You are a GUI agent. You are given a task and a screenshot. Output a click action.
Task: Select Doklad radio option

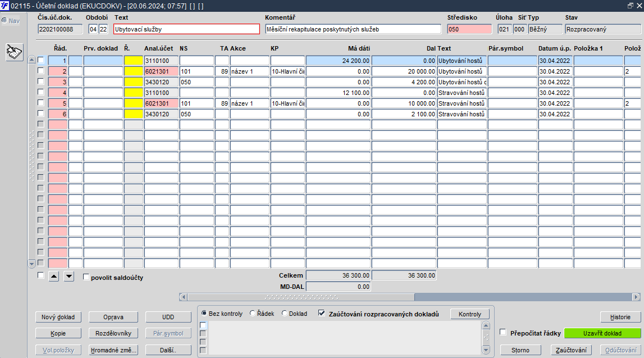(284, 313)
